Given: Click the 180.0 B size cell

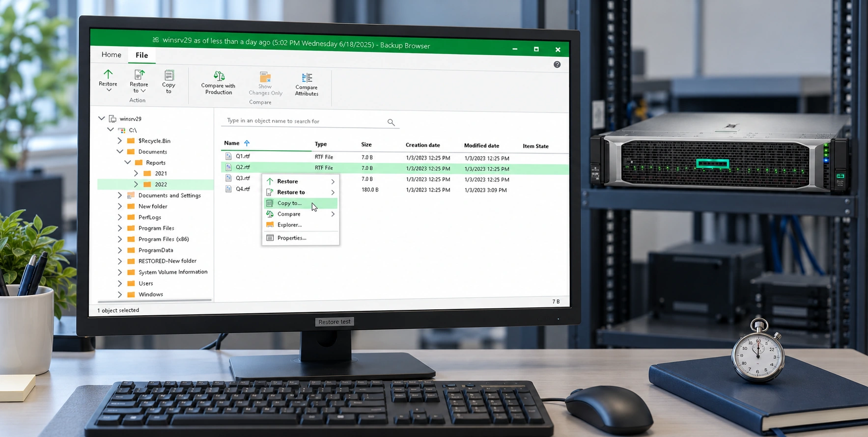Looking at the screenshot, I should (x=370, y=190).
